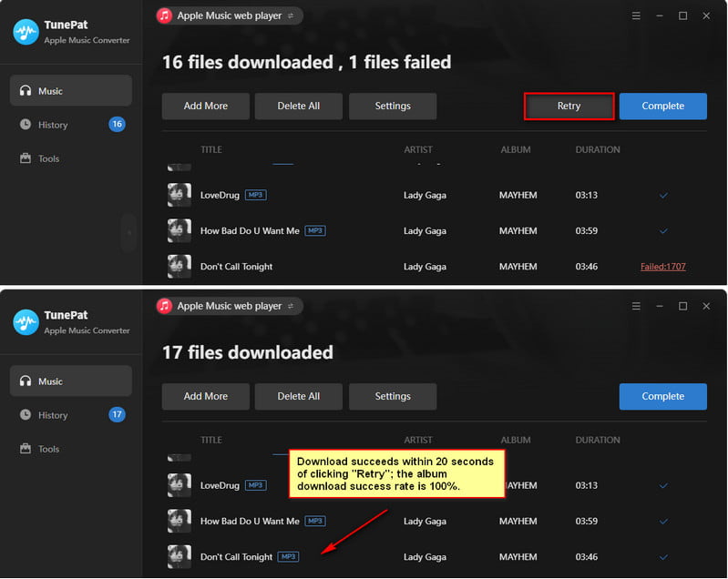728x579 pixels.
Task: Select the upper Tools toolbox icon
Action: (26, 158)
